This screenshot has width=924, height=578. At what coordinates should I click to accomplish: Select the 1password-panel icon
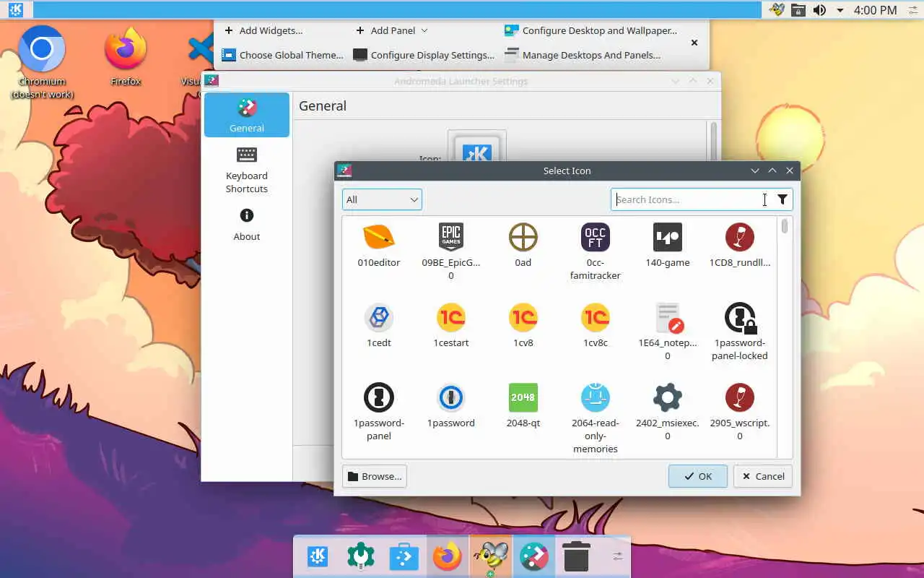tap(379, 413)
